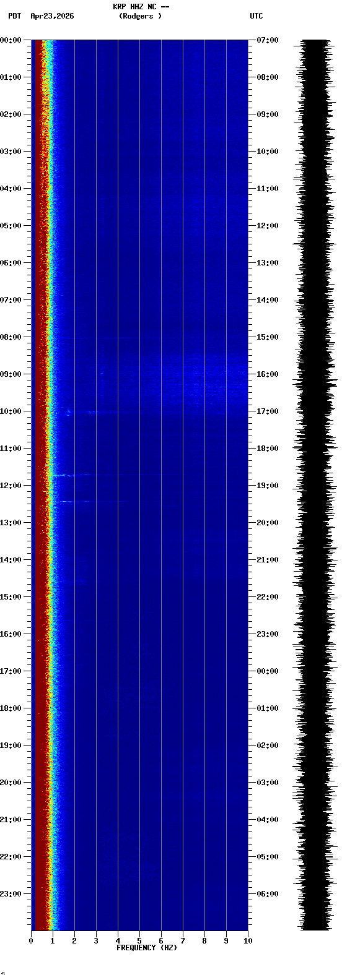
Task: Click the UTC time label 00:00
Action: pos(268,671)
